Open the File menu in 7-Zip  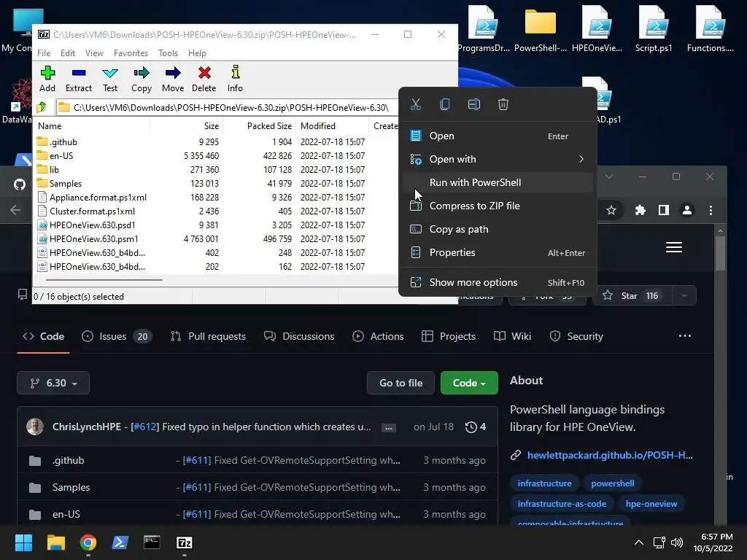pos(44,52)
